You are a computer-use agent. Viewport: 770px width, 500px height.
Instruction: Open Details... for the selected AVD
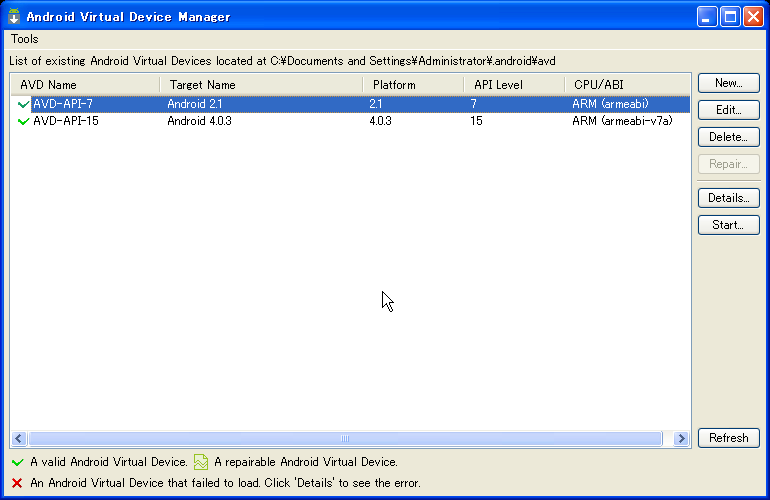[x=728, y=198]
